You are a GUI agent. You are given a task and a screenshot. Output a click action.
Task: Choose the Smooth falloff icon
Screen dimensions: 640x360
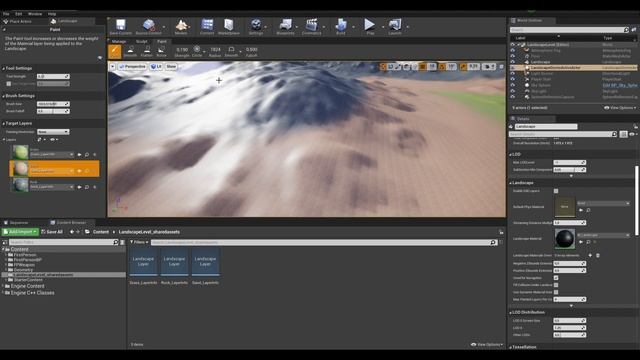pos(231,49)
